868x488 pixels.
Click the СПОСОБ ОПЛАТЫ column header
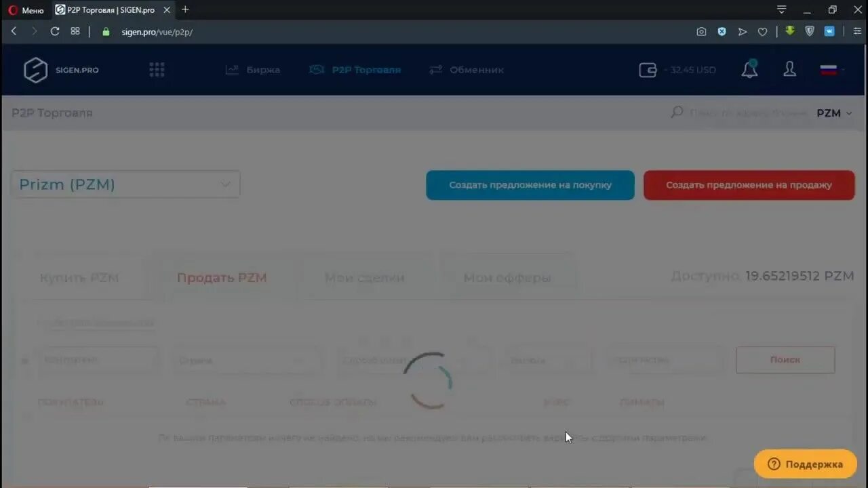(333, 402)
